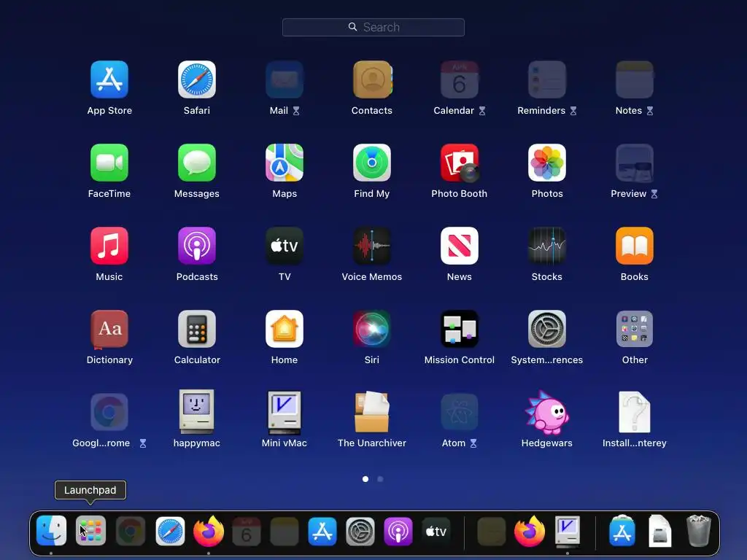Open the Stocks app
The height and width of the screenshot is (560, 747).
click(x=547, y=246)
